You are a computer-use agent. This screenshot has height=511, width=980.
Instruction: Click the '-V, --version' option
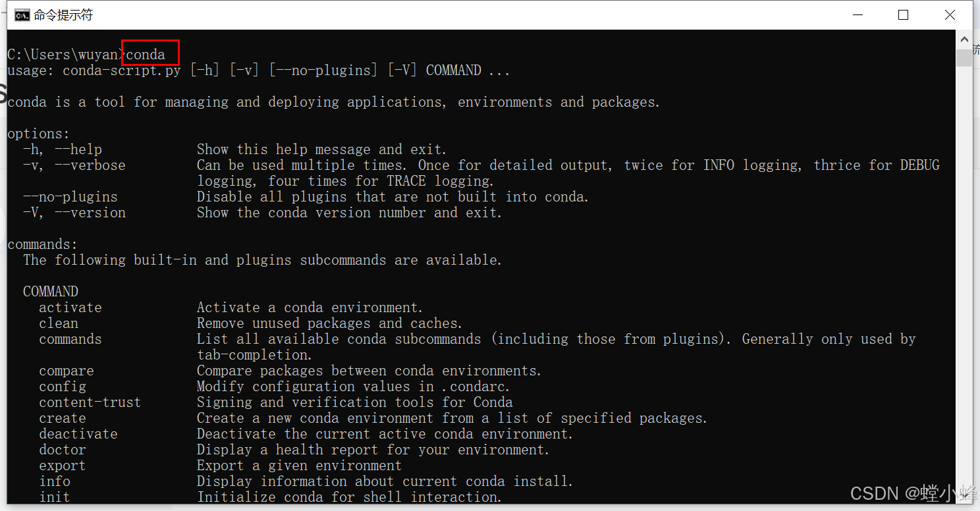[x=74, y=213]
